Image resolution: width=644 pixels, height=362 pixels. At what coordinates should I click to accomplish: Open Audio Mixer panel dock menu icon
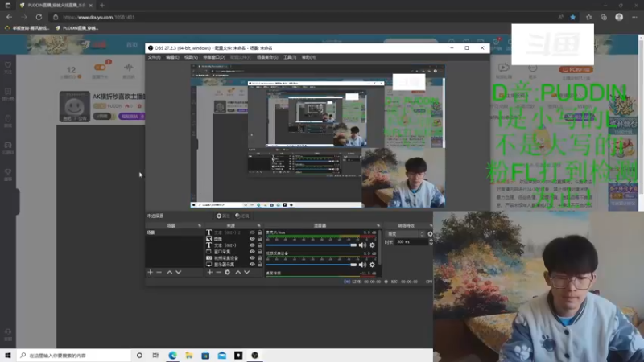378,226
